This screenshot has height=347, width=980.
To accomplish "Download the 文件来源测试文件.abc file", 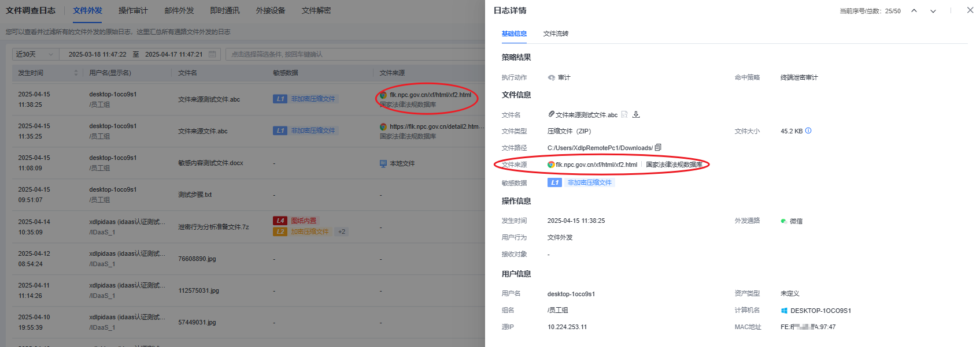I will coord(636,114).
